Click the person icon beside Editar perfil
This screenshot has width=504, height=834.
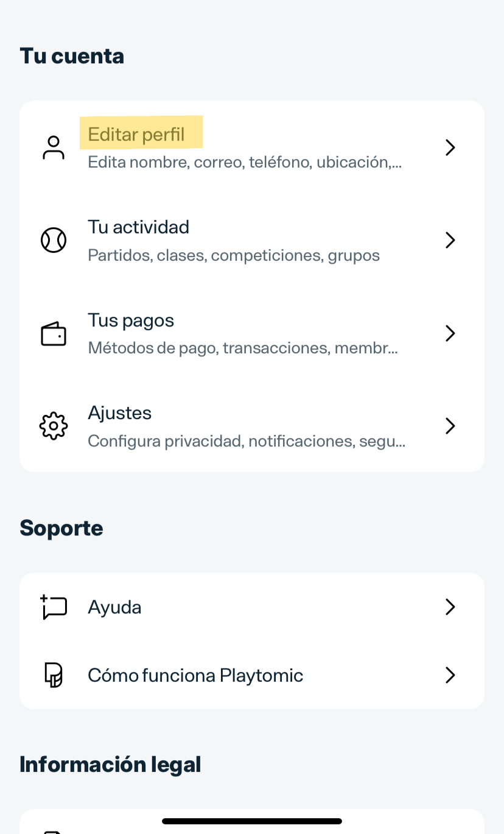tap(54, 148)
